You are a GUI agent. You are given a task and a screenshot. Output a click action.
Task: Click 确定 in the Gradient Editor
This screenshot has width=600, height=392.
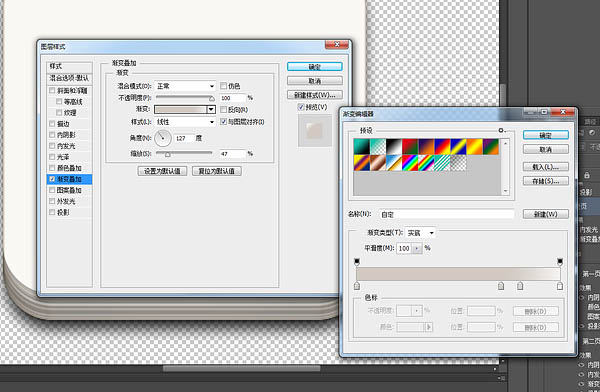[546, 135]
